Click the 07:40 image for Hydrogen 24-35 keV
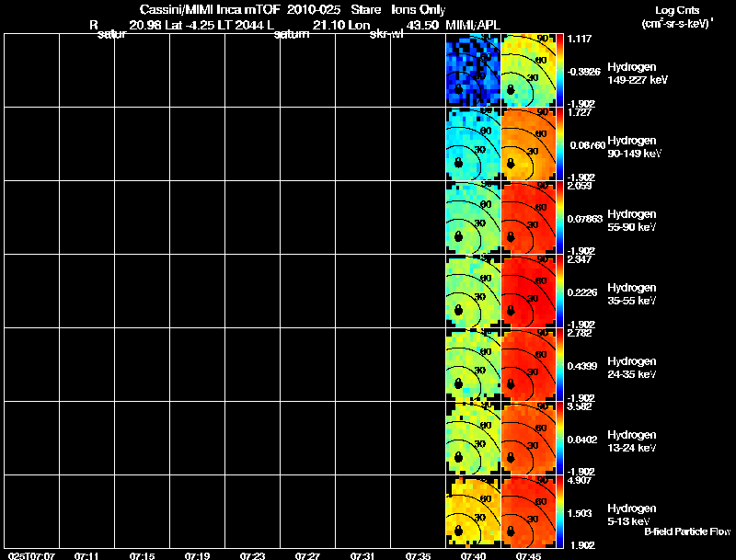This screenshot has height=560, width=736. pos(473,365)
